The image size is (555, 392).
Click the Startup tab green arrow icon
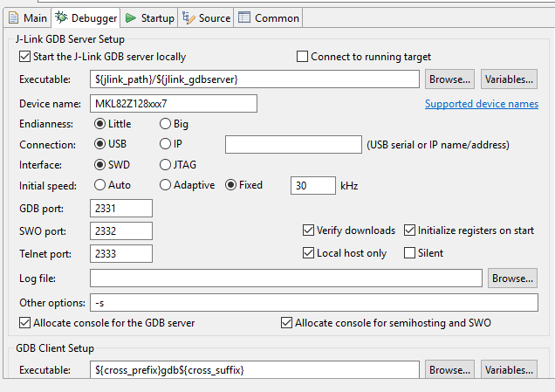click(x=130, y=17)
